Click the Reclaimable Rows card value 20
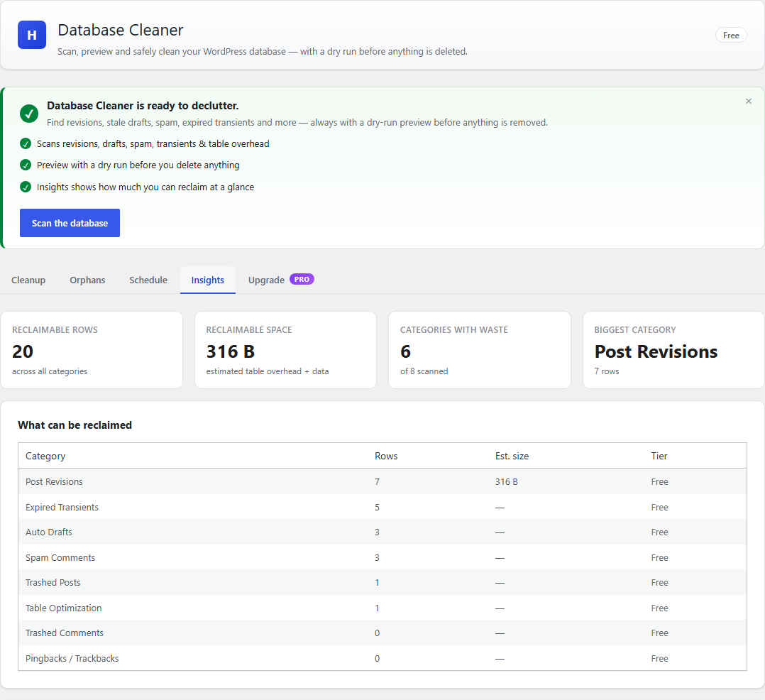 click(x=23, y=351)
